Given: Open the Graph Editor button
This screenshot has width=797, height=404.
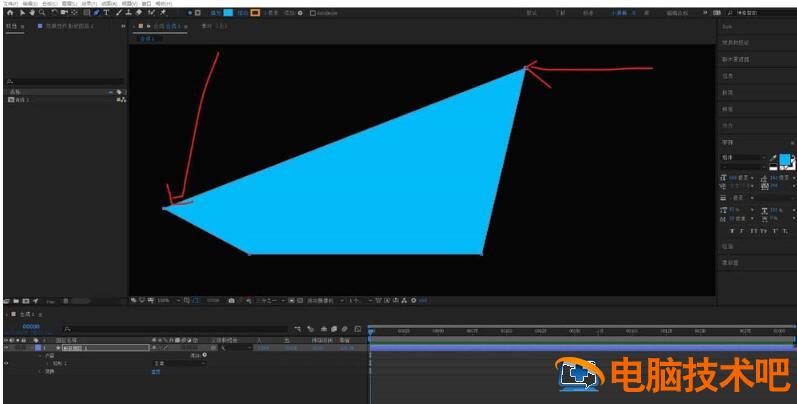Looking at the screenshot, I should pyautogui.click(x=358, y=329).
